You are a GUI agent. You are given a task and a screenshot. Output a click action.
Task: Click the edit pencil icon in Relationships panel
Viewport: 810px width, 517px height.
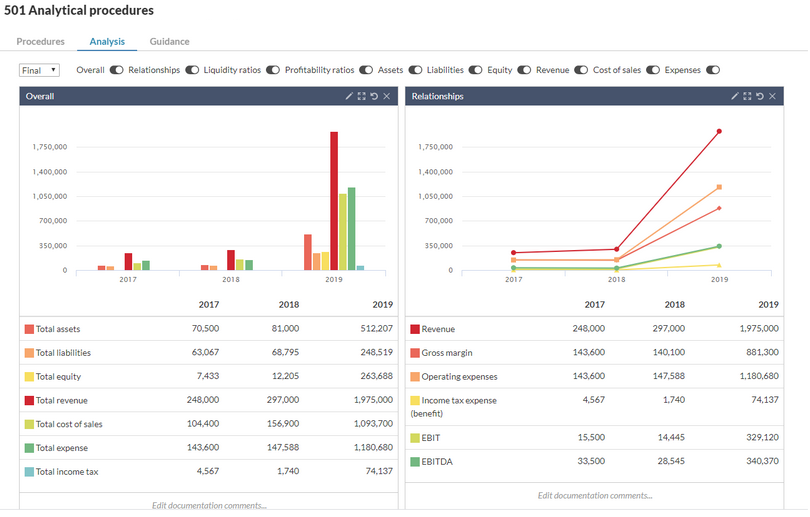tap(735, 97)
